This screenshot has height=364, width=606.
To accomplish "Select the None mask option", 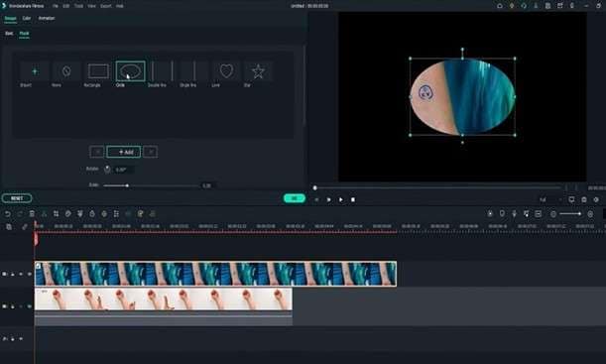I will click(x=66, y=71).
